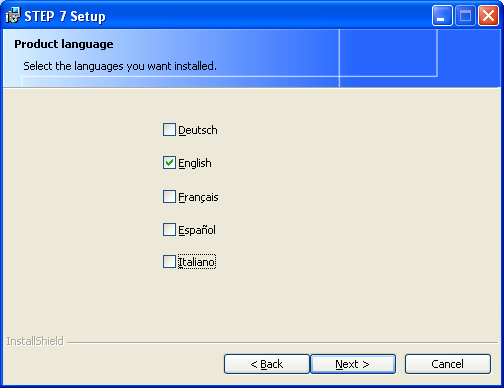Tick the Français language checkbox

tap(169, 197)
